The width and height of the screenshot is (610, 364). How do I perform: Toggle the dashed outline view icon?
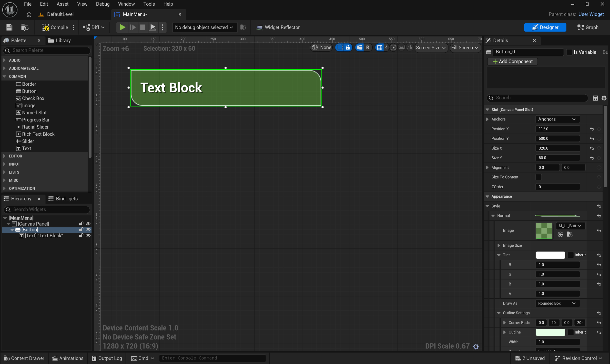[339, 48]
